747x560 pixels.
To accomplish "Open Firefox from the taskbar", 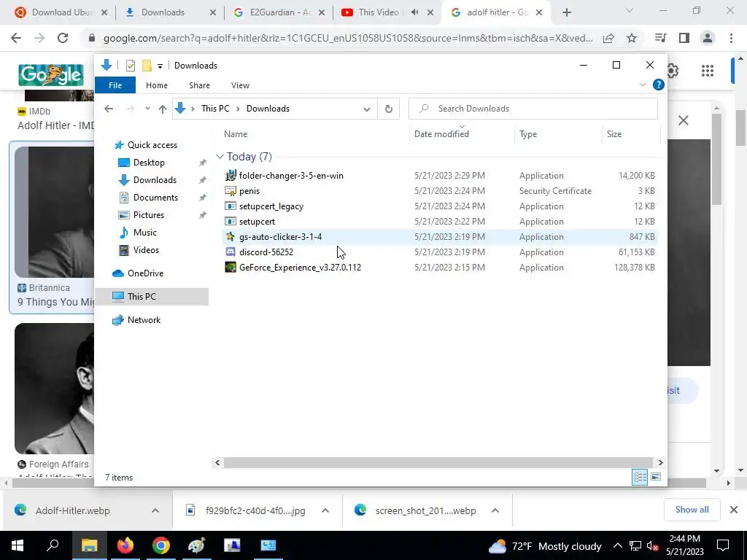I will pos(125,545).
